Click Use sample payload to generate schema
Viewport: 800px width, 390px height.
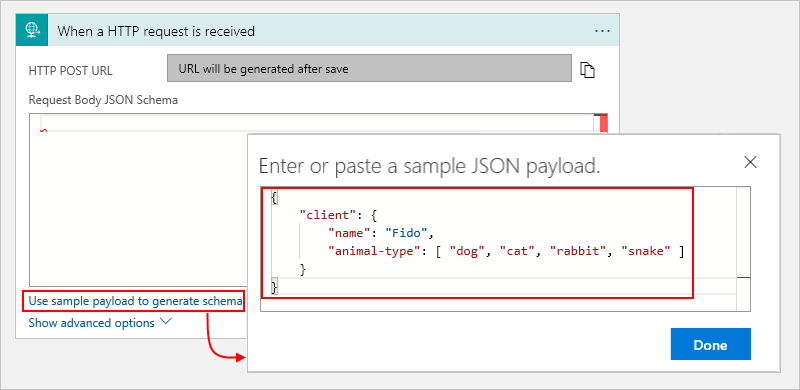pyautogui.click(x=135, y=301)
